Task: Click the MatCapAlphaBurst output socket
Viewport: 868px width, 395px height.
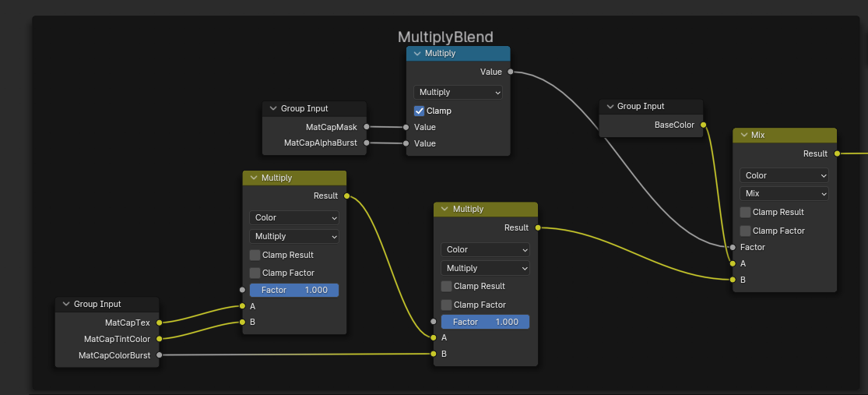Action: point(367,143)
